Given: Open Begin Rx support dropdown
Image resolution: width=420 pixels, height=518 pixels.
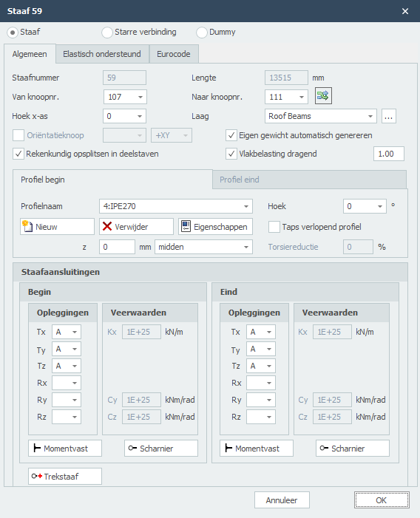Looking at the screenshot, I should (x=75, y=383).
